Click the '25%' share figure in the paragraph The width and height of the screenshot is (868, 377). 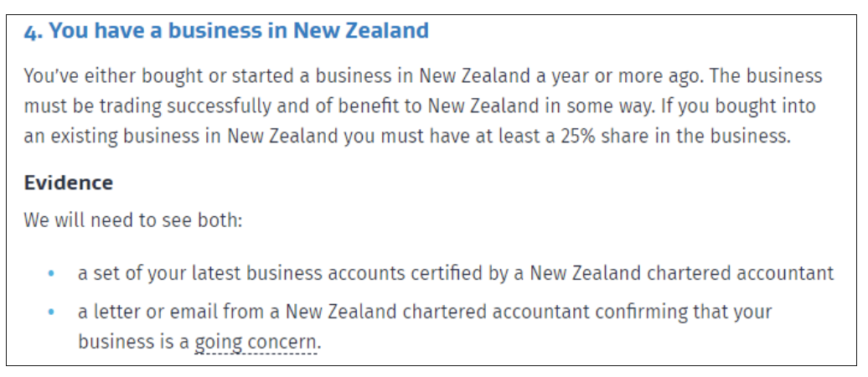pyautogui.click(x=578, y=136)
